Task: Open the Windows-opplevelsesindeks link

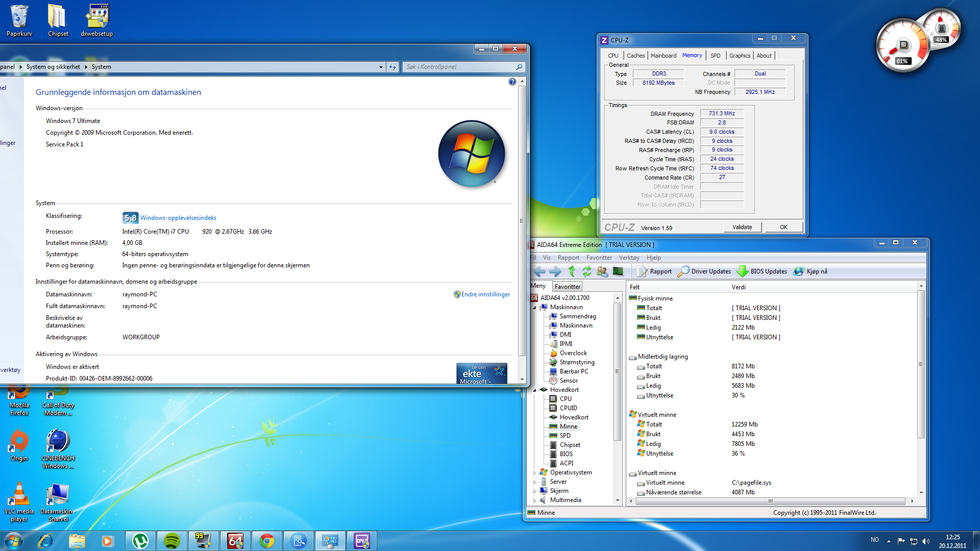Action: click(178, 218)
